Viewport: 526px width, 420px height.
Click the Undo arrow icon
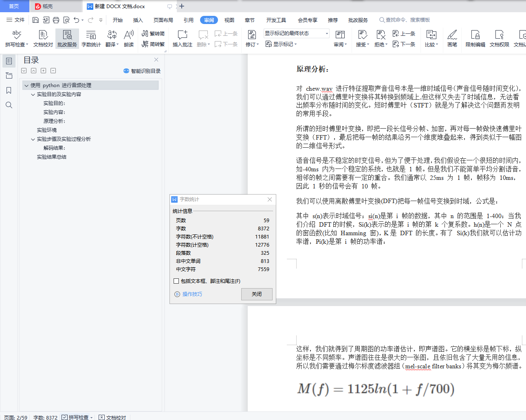tap(76, 20)
